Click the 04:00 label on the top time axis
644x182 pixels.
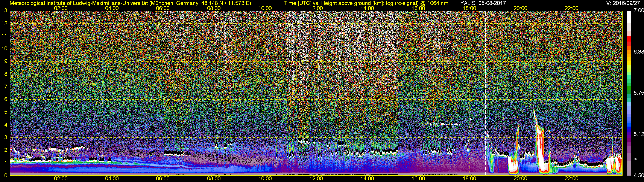[x=112, y=8]
